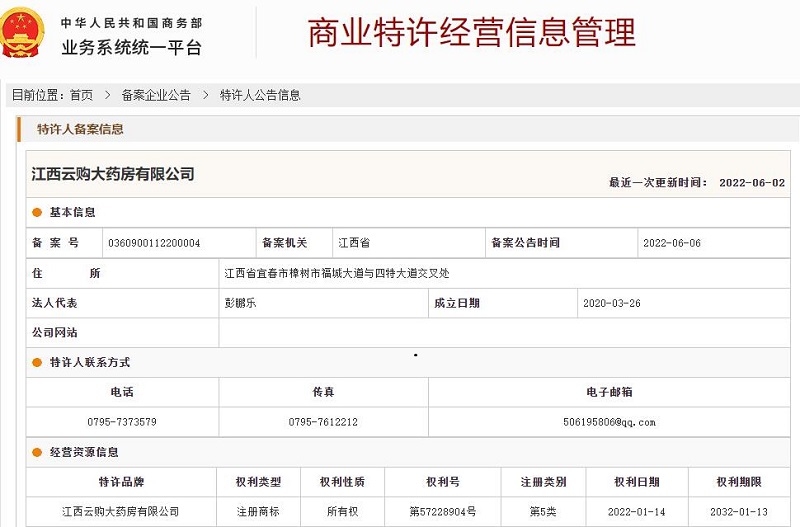Click the 商业特许经营信息管理 title

point(472,32)
